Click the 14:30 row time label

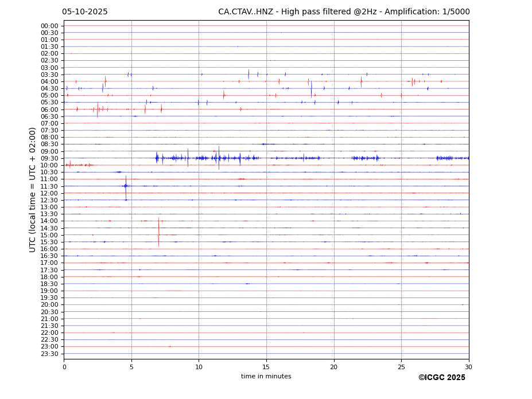[49, 228]
